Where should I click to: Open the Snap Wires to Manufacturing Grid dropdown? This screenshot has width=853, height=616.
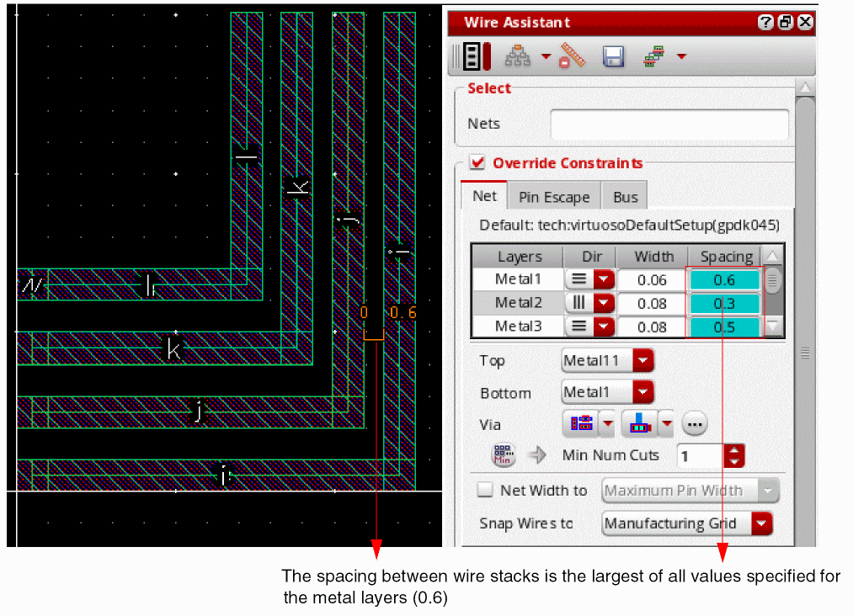(x=686, y=523)
